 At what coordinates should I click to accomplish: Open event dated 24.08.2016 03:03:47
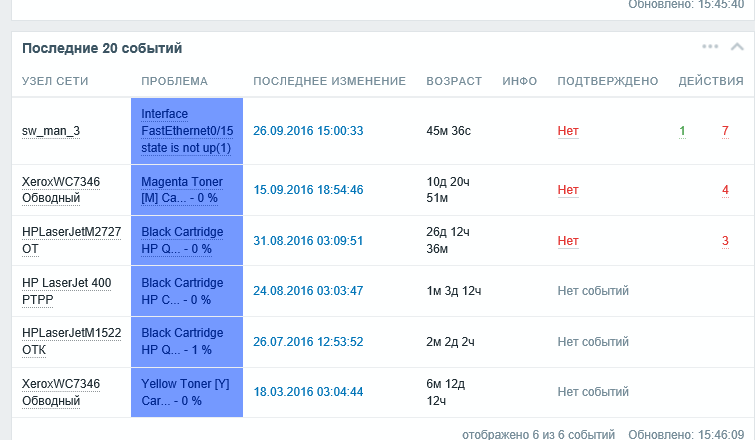pyautogui.click(x=308, y=291)
